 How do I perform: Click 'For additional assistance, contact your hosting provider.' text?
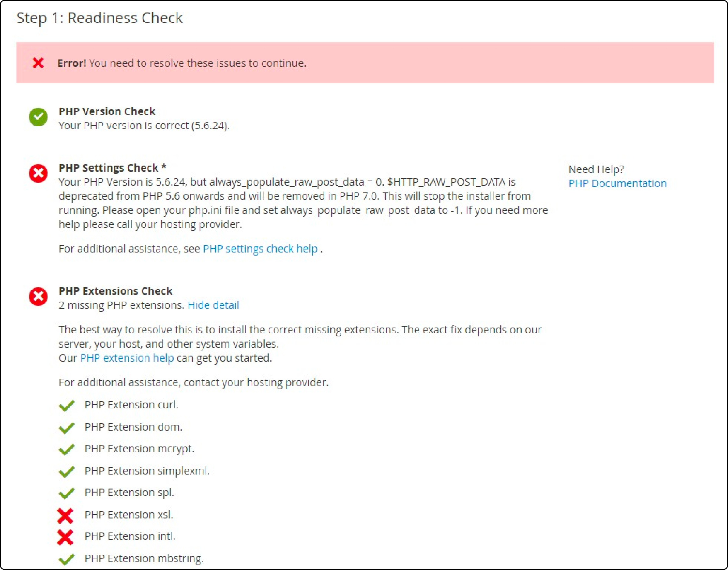[x=194, y=382]
